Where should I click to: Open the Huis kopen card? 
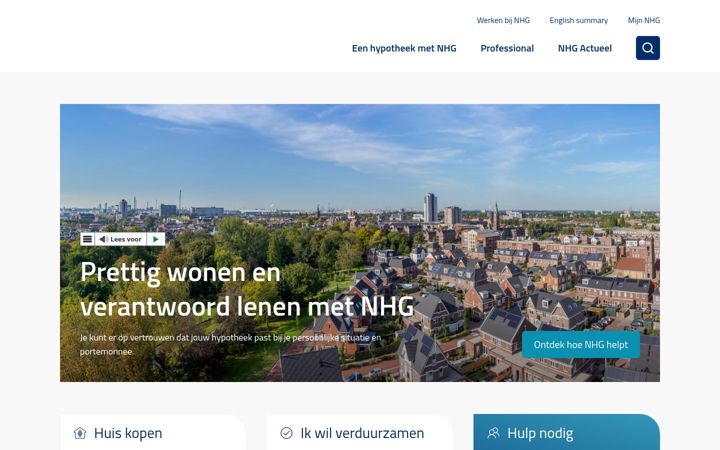(x=153, y=433)
